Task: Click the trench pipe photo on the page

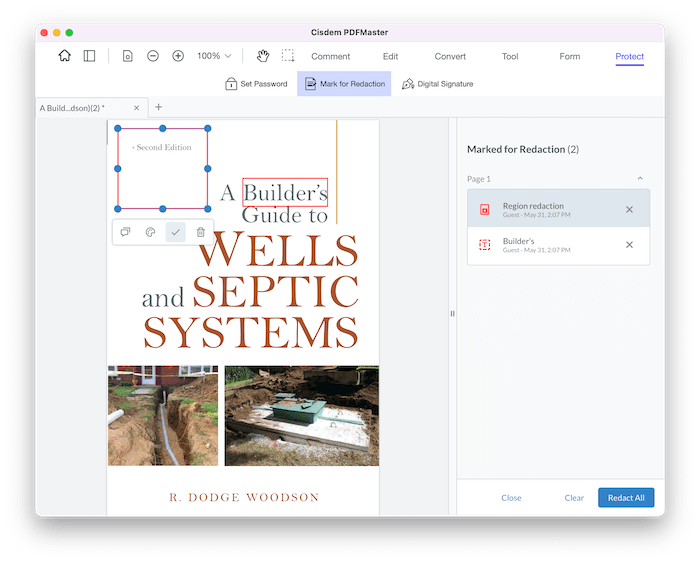Action: tap(163, 416)
